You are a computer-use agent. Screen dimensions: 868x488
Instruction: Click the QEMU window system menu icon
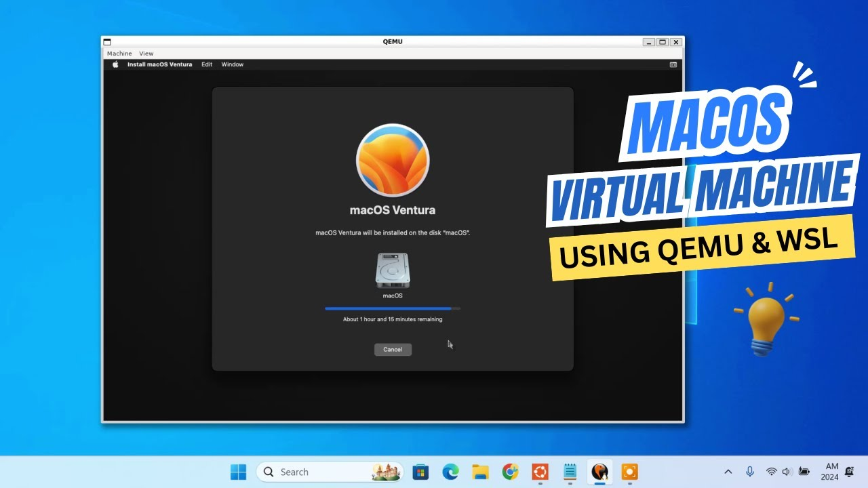click(107, 42)
